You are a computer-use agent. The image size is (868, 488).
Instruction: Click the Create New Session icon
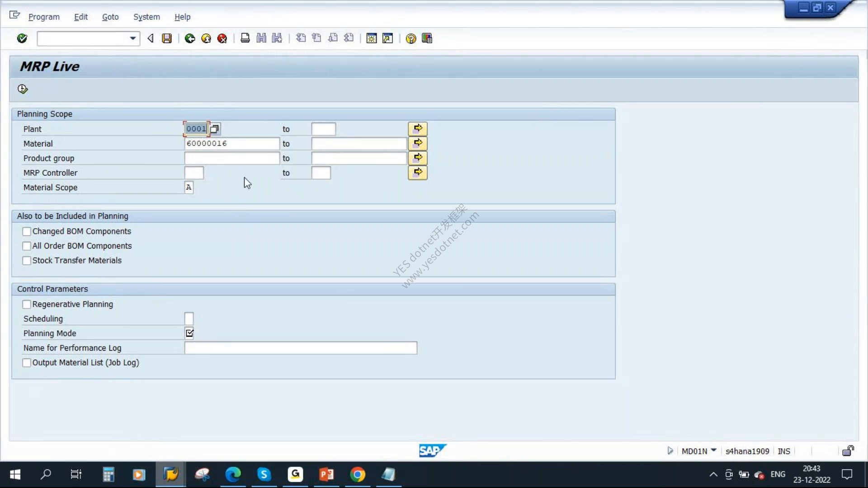click(x=372, y=38)
